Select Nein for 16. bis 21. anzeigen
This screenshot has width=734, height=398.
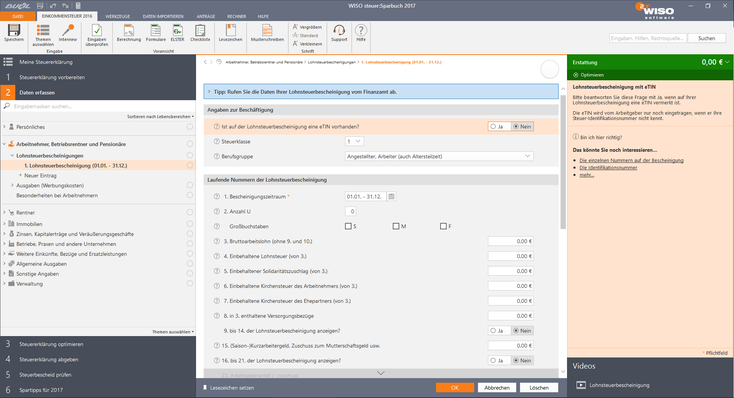(x=522, y=361)
